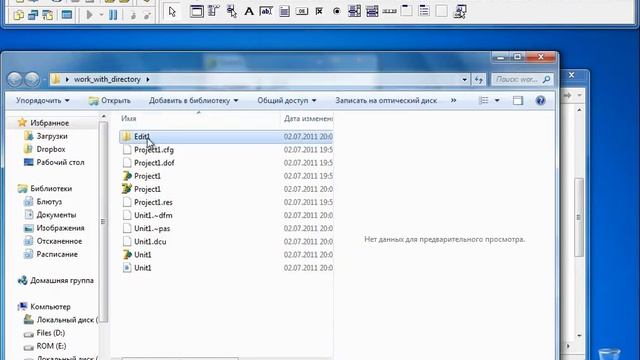Choose the Edit component (ab box)
The height and width of the screenshot is (360, 640).
266,11
